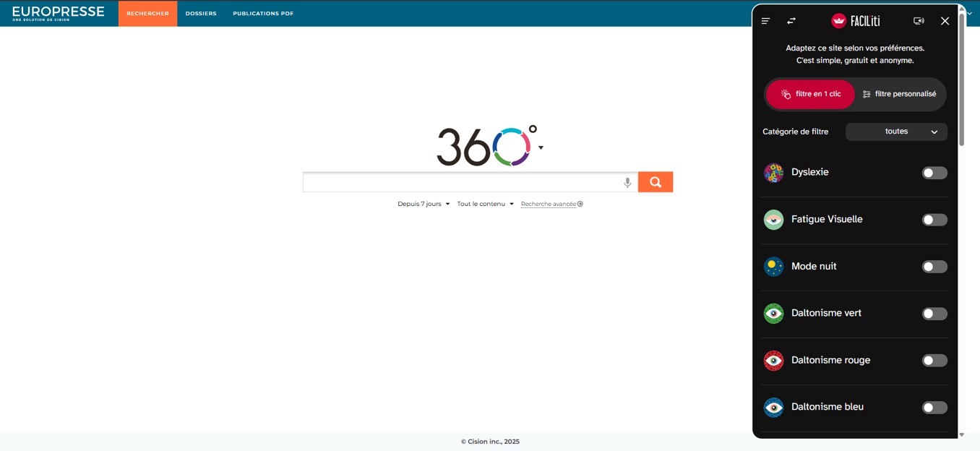Select the 'filtre personnalisé' tab

(x=899, y=95)
